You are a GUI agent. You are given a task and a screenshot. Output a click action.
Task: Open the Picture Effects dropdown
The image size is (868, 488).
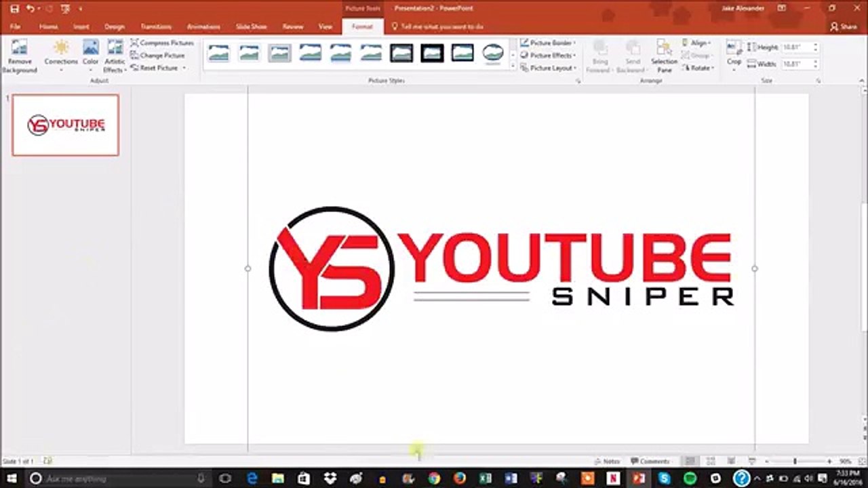(548, 56)
